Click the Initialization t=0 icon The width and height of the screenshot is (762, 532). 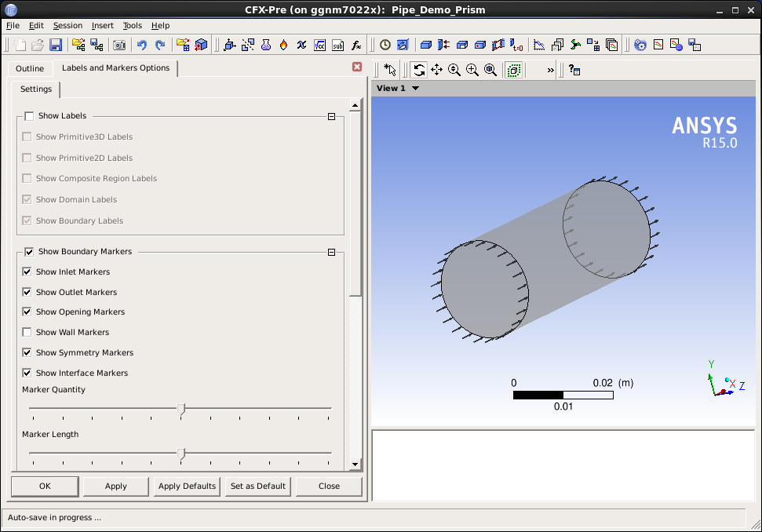tap(516, 46)
